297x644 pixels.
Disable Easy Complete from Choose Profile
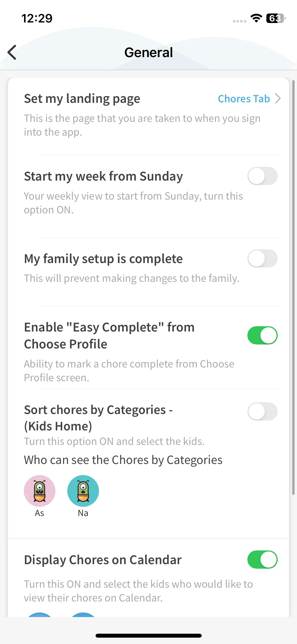pyautogui.click(x=262, y=335)
